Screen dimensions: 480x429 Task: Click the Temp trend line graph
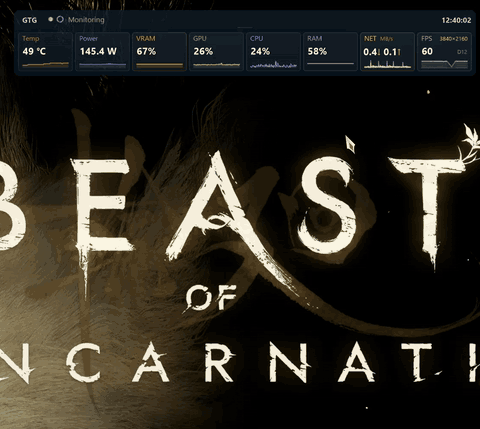tap(45, 65)
